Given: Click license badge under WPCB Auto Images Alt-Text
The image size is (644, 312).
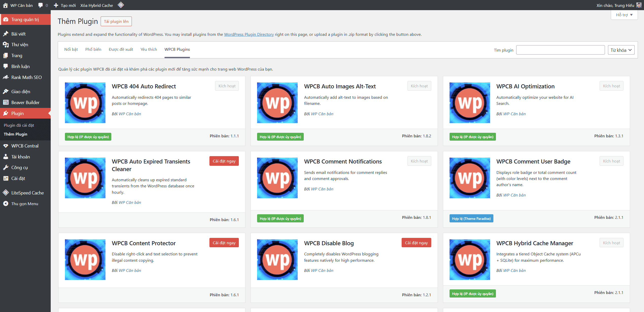Looking at the screenshot, I should click(280, 137).
